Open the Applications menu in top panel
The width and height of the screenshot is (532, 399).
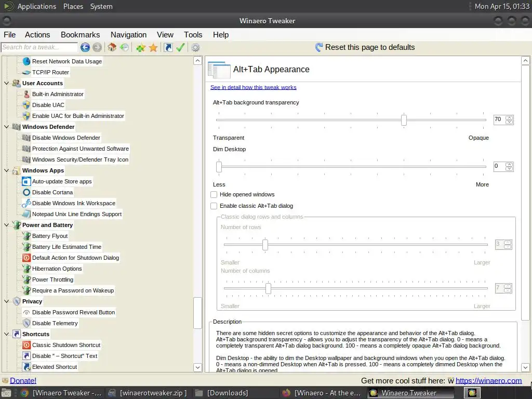(37, 6)
